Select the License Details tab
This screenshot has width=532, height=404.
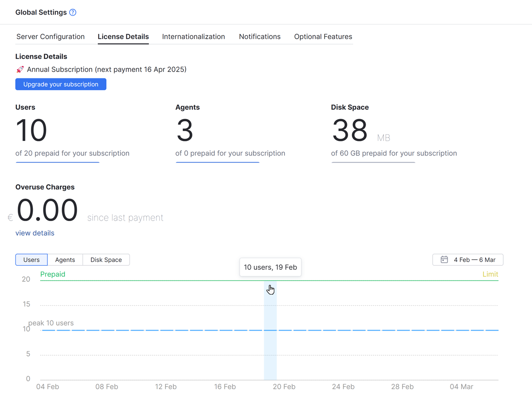[x=123, y=37]
